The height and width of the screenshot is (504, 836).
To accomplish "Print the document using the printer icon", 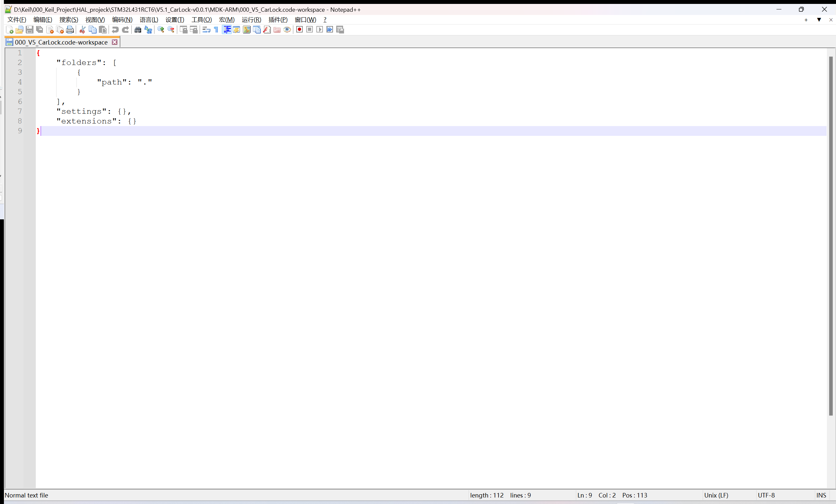I will pos(70,30).
